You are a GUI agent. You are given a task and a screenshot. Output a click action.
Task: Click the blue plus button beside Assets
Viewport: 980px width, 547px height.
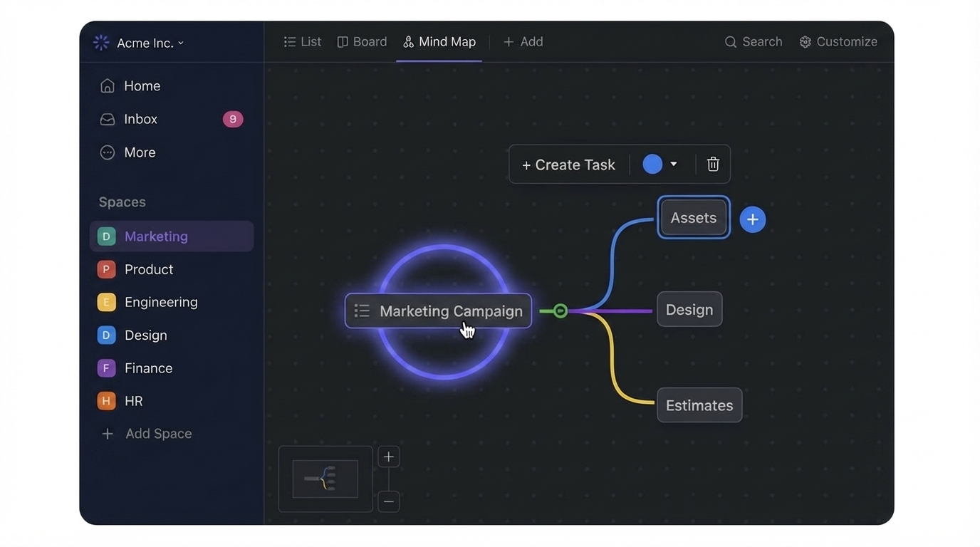click(753, 219)
